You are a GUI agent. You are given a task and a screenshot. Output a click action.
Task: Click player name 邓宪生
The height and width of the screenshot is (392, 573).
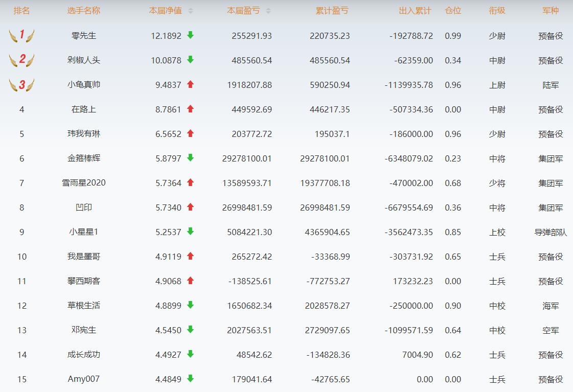pos(84,330)
